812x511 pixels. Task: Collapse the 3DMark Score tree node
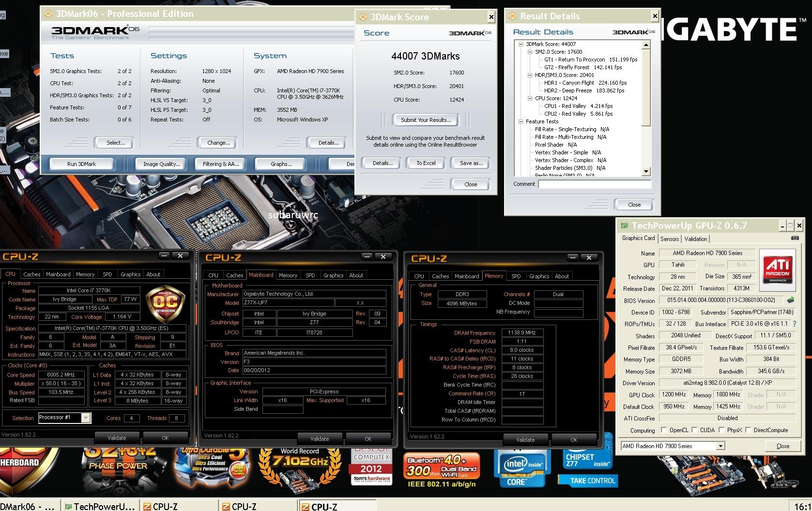click(x=521, y=44)
